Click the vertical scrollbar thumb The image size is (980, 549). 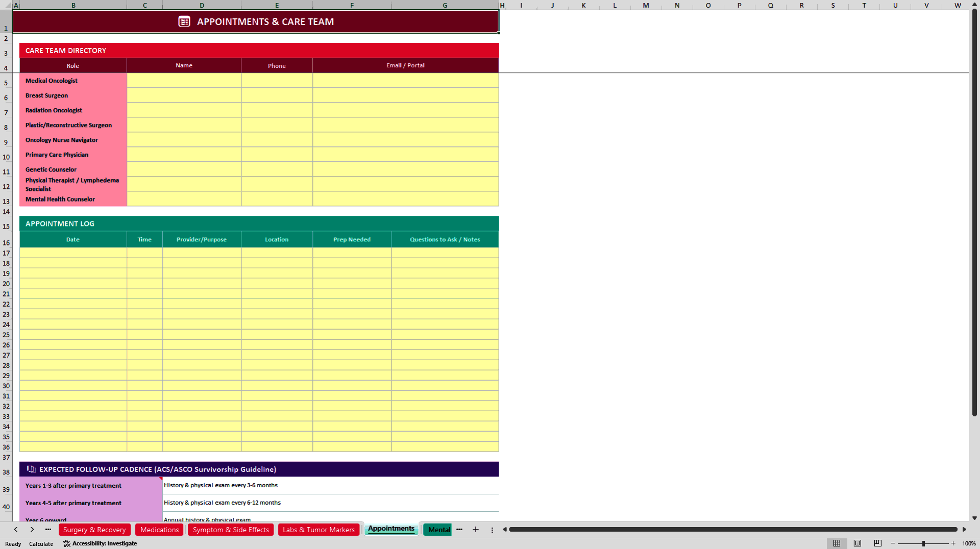[x=974, y=212]
